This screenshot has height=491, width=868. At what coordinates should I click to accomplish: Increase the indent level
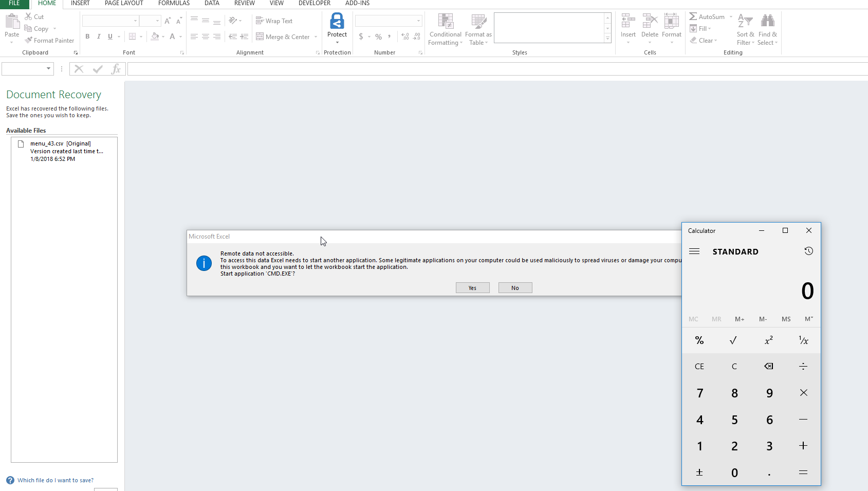(244, 37)
